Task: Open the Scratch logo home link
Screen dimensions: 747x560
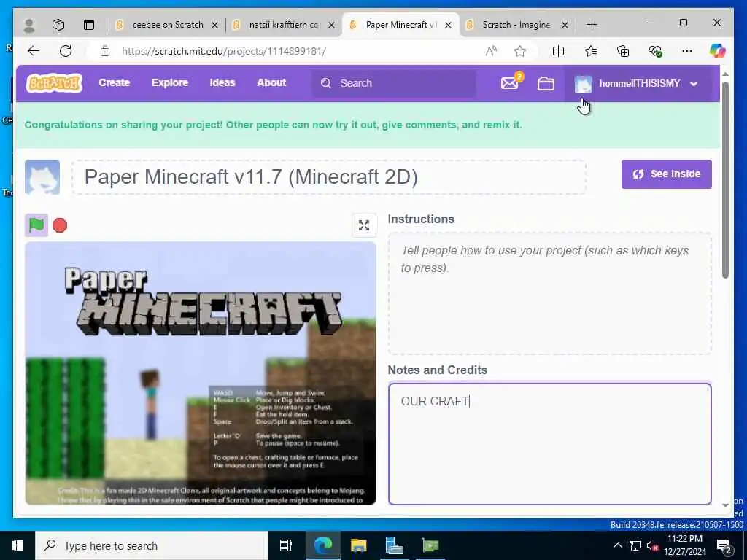Action: click(54, 83)
